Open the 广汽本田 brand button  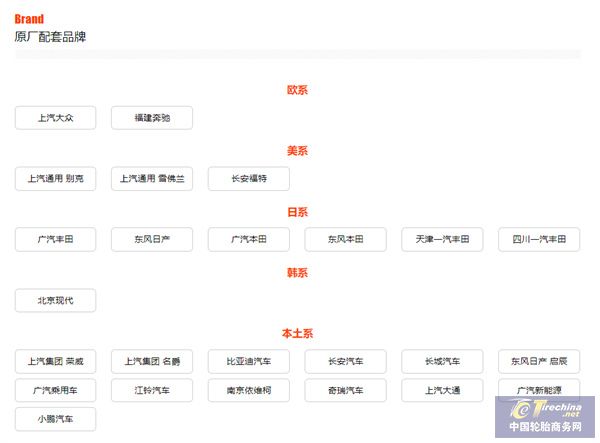point(249,239)
